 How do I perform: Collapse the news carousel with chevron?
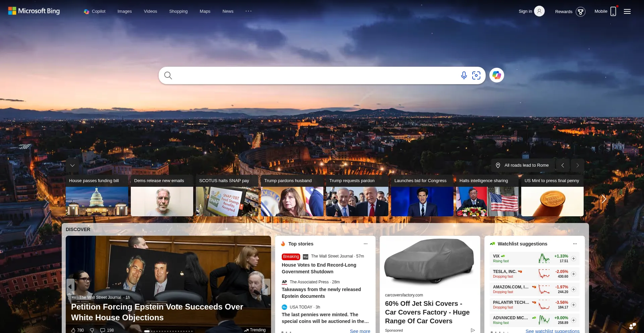[x=72, y=165]
